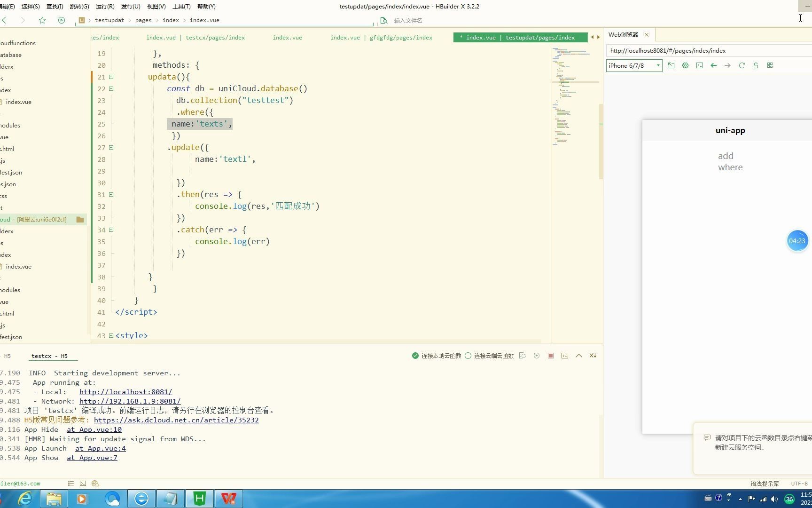Viewport: 812px width, 508px height.
Task: Open Internet Explorer from the taskbar
Action: tap(25, 499)
